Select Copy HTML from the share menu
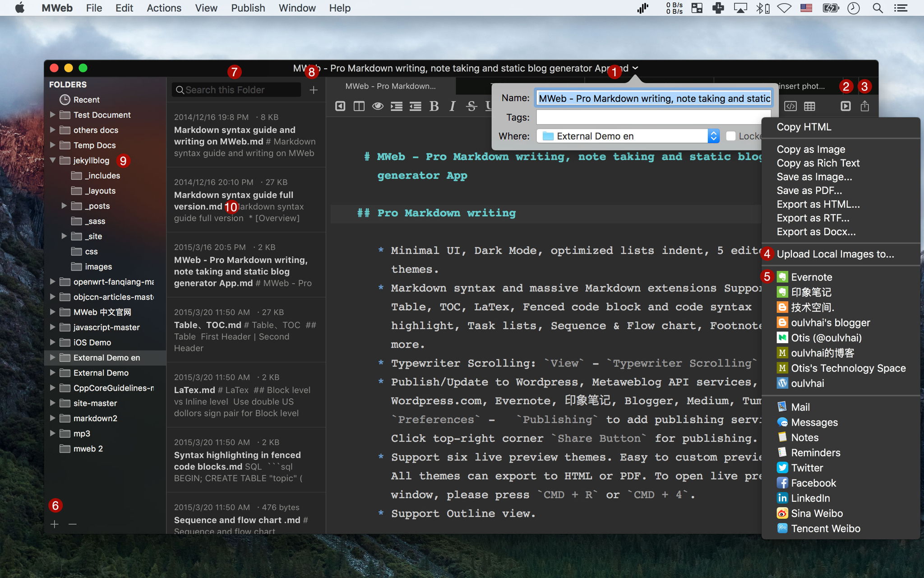The width and height of the screenshot is (924, 578). pos(804,127)
